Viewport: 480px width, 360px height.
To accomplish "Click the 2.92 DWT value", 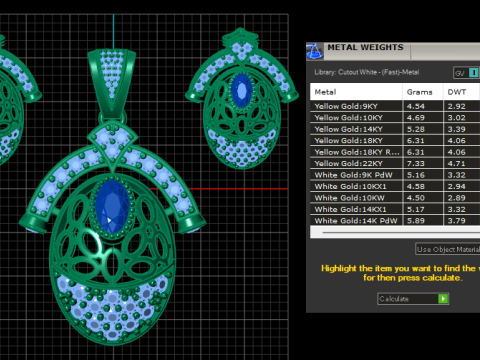I will pos(456,106).
